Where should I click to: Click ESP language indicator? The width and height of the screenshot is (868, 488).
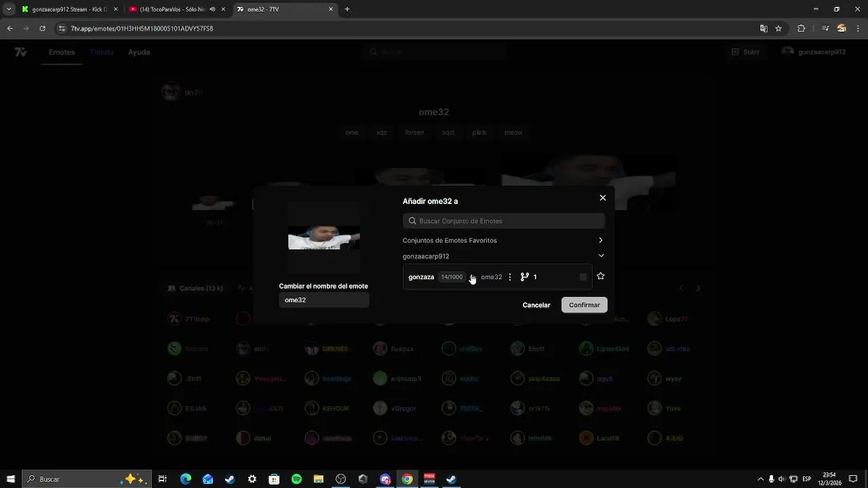(x=807, y=479)
